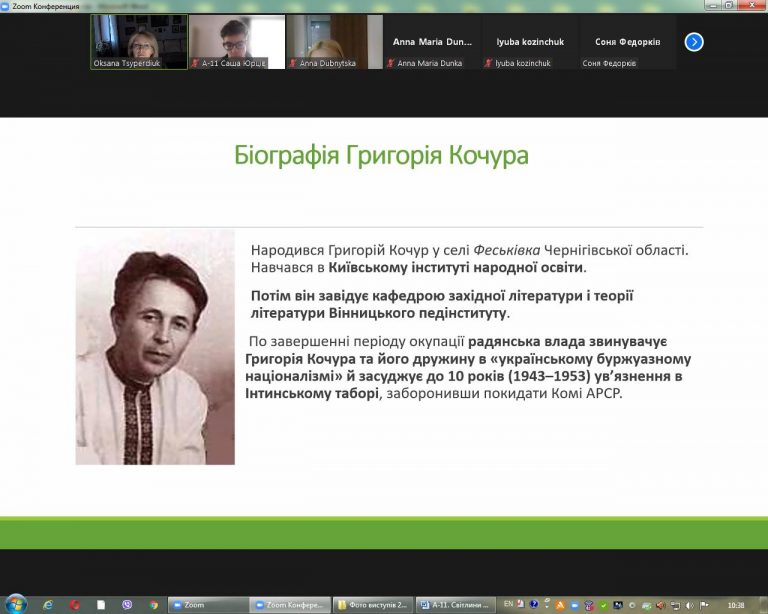Select the А-11 Саша Юрців video thumbnail

[x=237, y=42]
